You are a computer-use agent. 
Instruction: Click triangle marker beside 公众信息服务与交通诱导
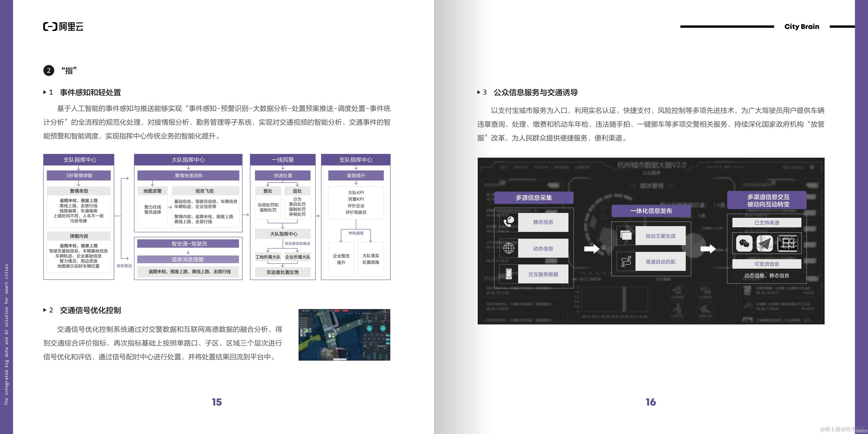point(478,92)
